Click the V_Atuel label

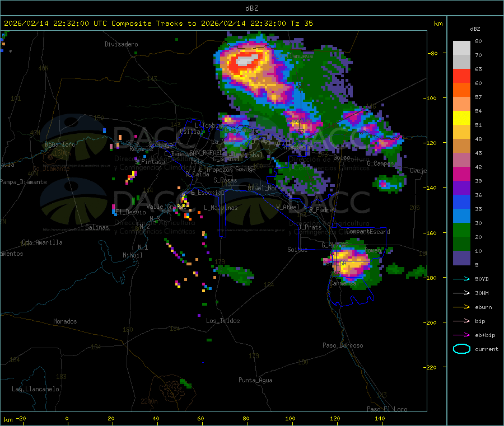point(288,207)
